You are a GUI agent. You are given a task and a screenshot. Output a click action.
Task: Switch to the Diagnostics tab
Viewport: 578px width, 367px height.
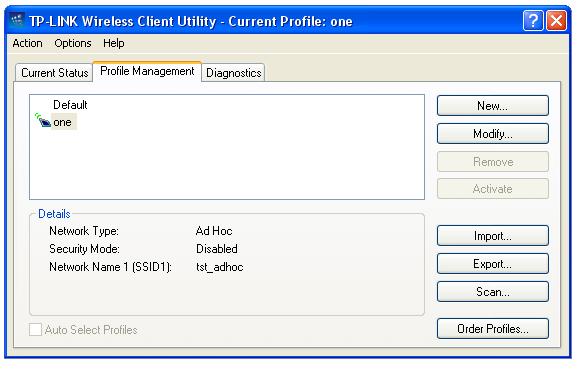(233, 73)
